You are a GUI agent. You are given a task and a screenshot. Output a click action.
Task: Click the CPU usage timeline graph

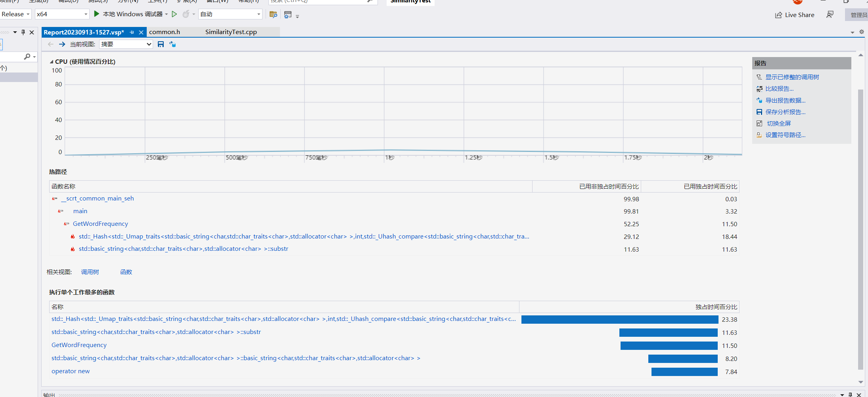click(403, 111)
